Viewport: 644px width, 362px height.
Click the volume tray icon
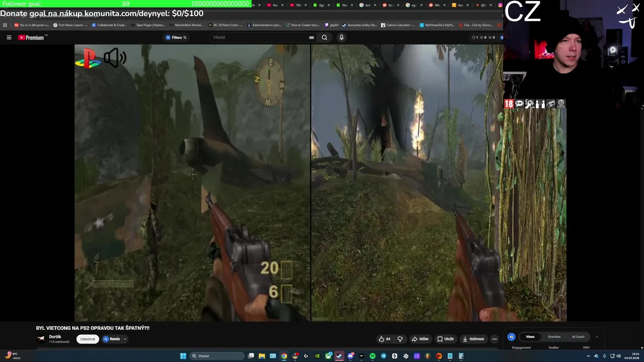tap(618, 356)
